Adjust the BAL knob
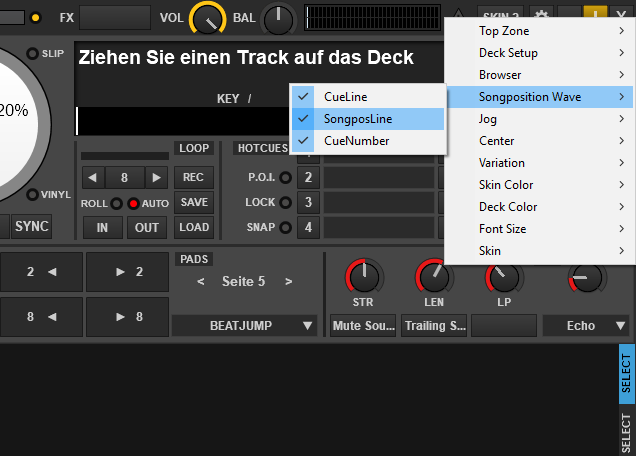Image resolution: width=636 pixels, height=456 pixels. (278, 19)
